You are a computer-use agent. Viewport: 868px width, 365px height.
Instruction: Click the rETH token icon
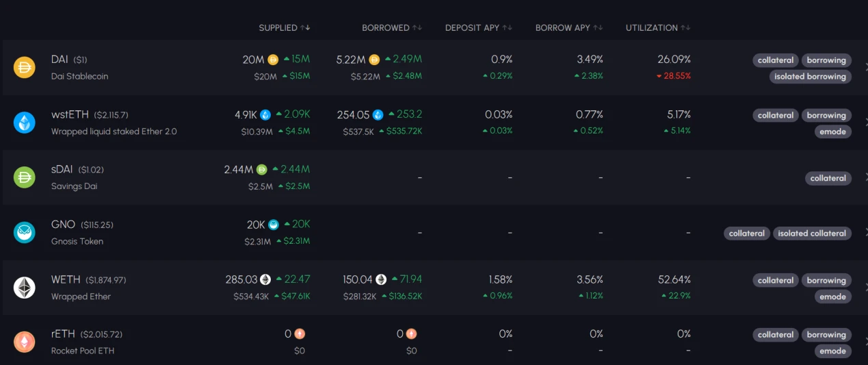(25, 342)
